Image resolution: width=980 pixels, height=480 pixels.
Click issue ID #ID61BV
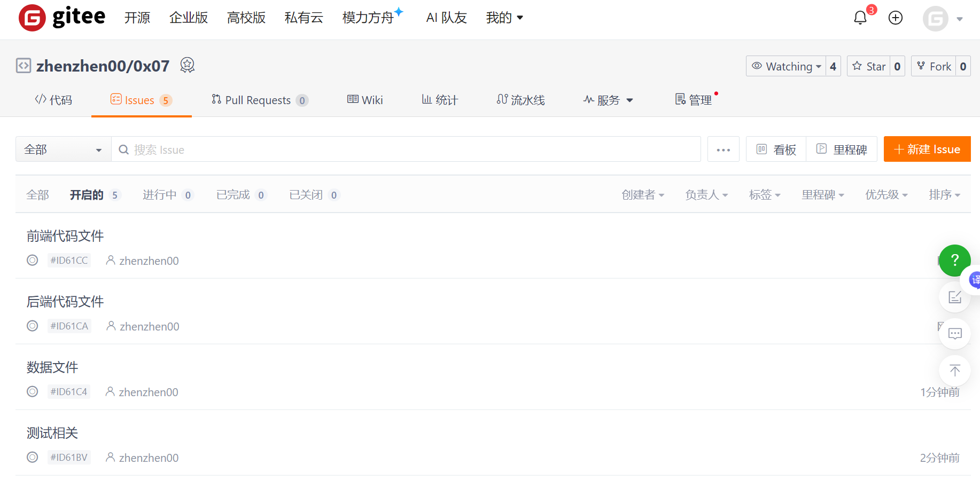[x=69, y=457]
